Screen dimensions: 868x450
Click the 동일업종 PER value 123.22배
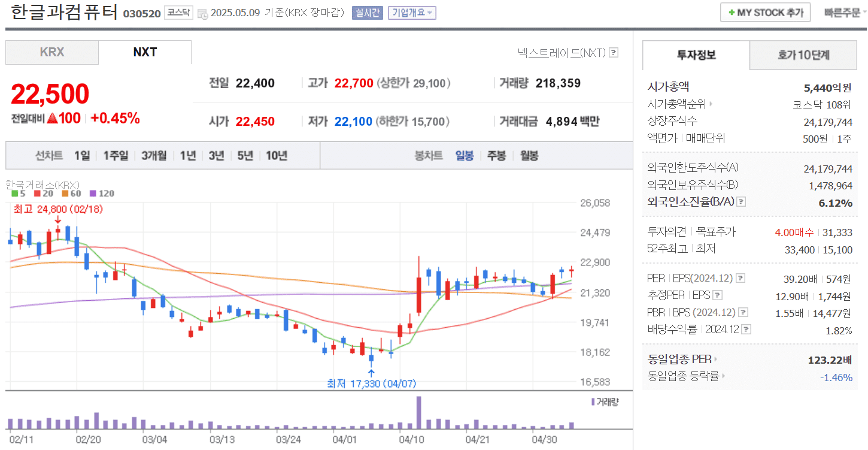pos(830,360)
